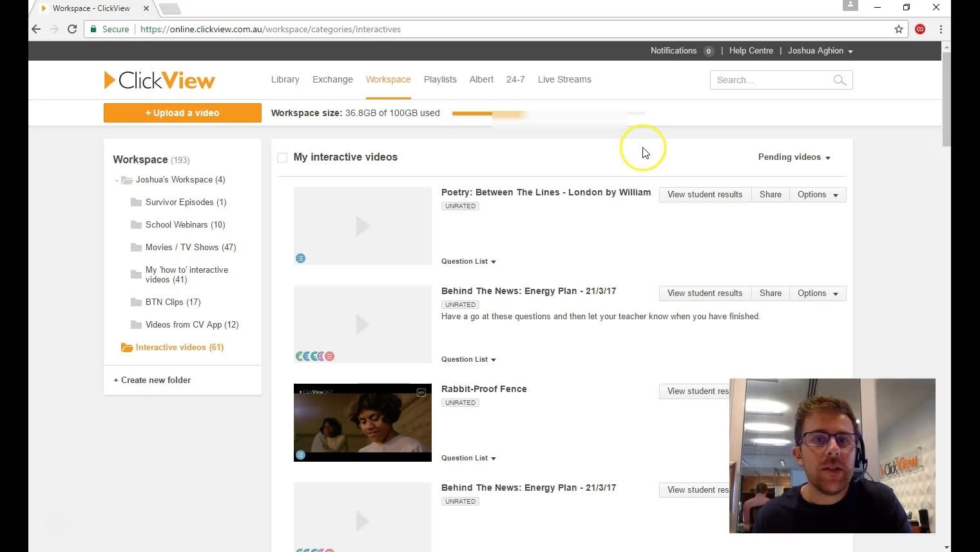Click the browser address bar URL
Screen dimensions: 980x552
271,29
